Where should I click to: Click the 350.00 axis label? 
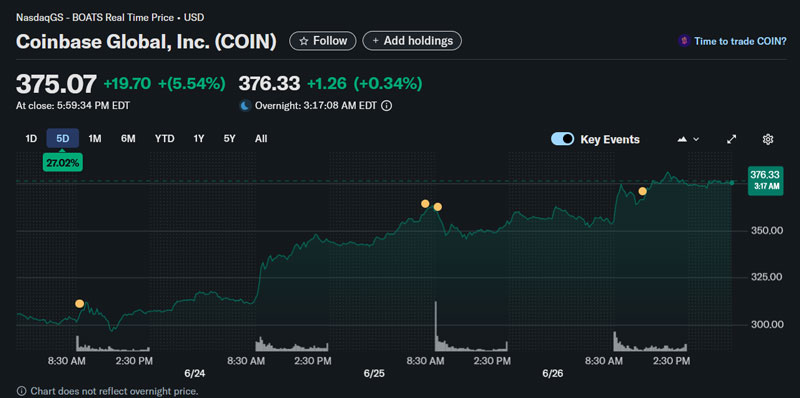[x=767, y=231]
